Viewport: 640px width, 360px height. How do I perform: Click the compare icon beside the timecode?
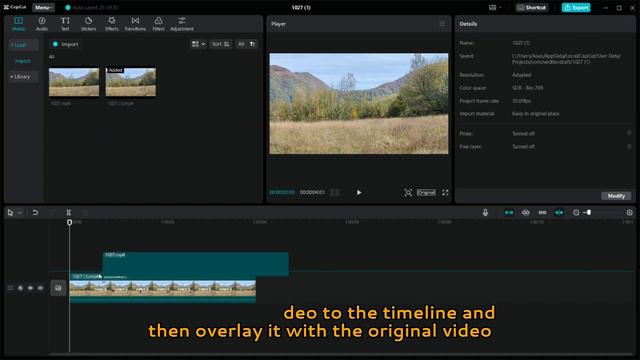coord(335,193)
